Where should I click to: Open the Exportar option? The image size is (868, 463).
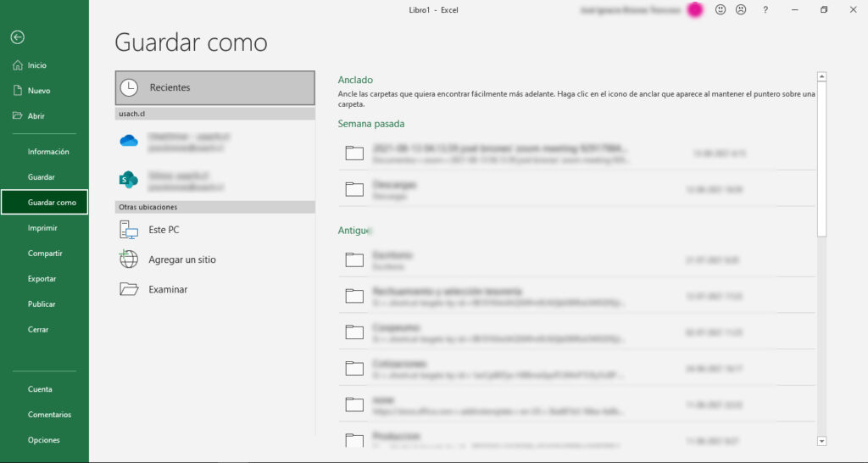click(44, 279)
